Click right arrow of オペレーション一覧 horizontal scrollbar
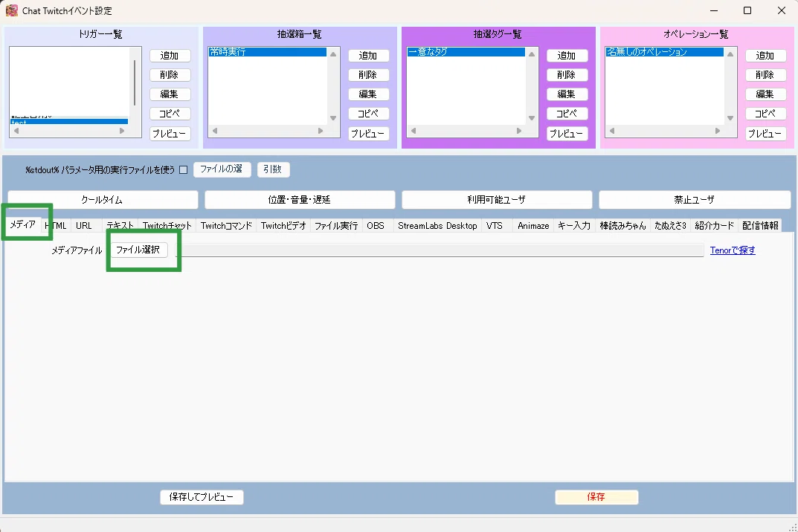Image resolution: width=798 pixels, height=532 pixels. [718, 131]
